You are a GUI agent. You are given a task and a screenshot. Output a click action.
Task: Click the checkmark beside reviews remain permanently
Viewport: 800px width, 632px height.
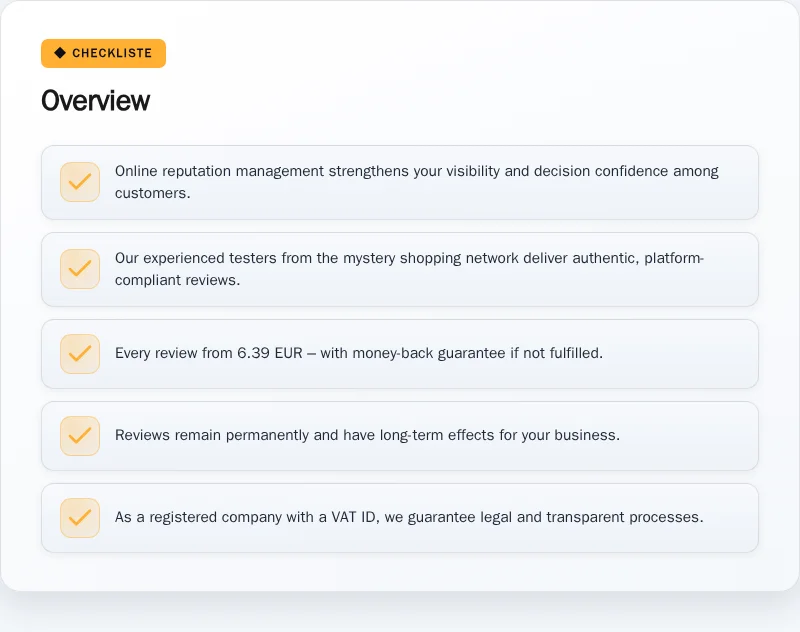pos(80,436)
